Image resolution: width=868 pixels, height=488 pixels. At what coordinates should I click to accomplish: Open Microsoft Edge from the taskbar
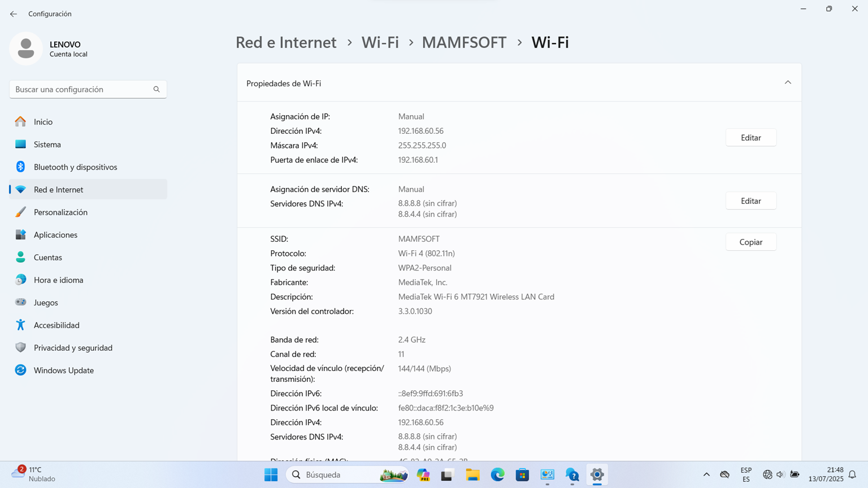[x=497, y=475]
